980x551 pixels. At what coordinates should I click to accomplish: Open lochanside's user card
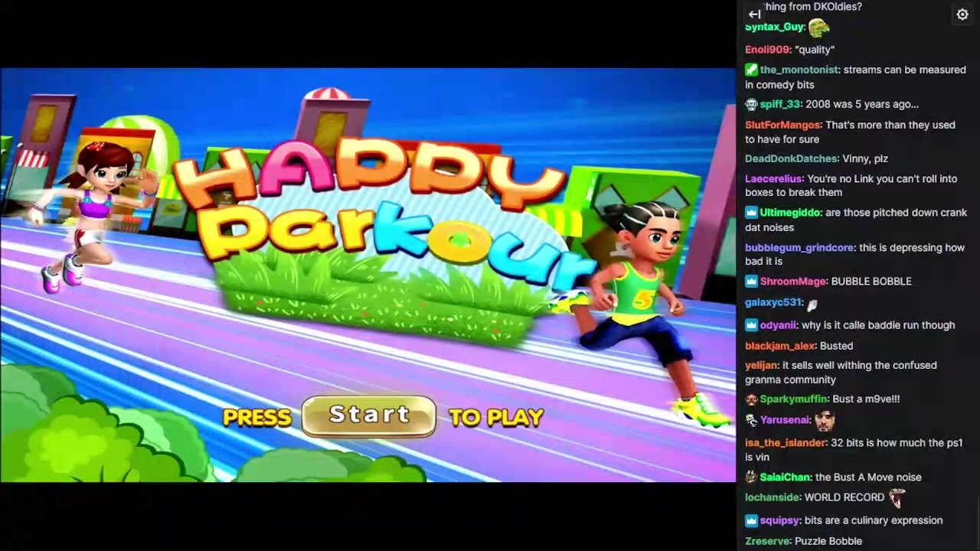[773, 497]
